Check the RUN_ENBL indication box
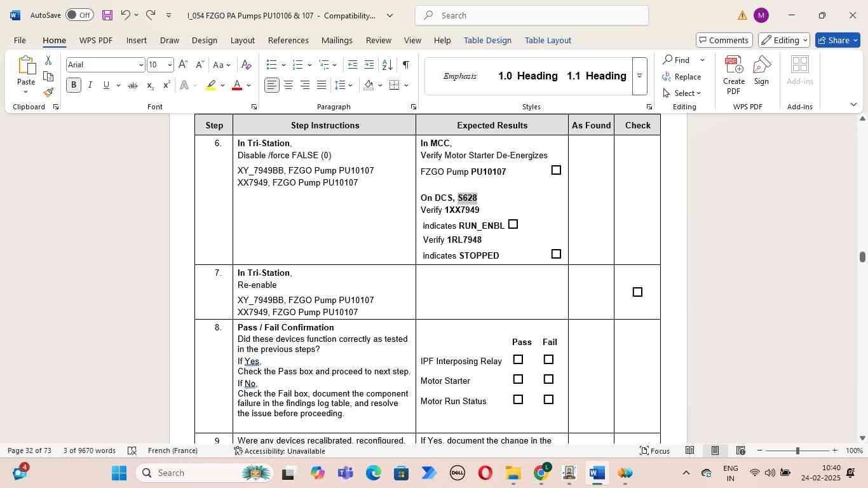The image size is (868, 488). tap(513, 224)
